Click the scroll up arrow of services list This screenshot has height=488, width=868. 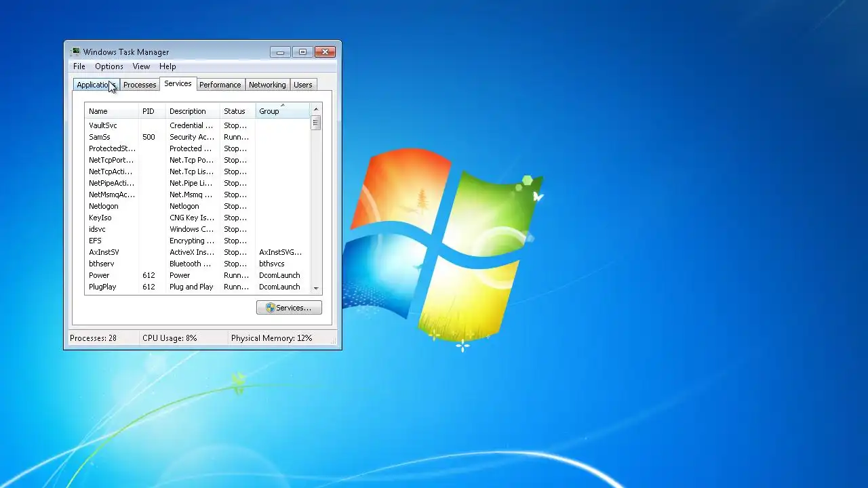pos(316,109)
